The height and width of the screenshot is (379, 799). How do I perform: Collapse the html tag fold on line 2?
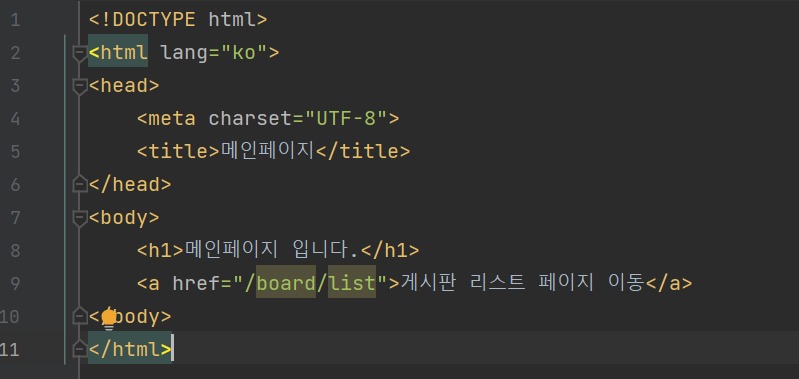click(80, 53)
